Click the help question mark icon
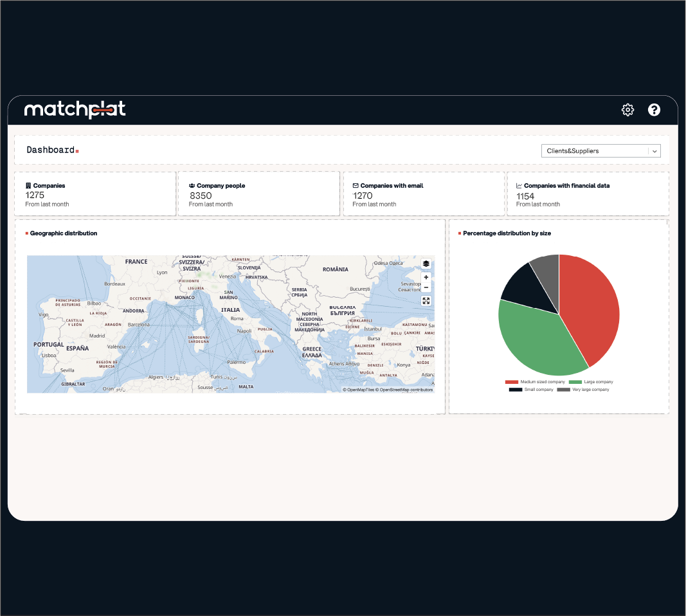The height and width of the screenshot is (616, 686). [x=654, y=110]
